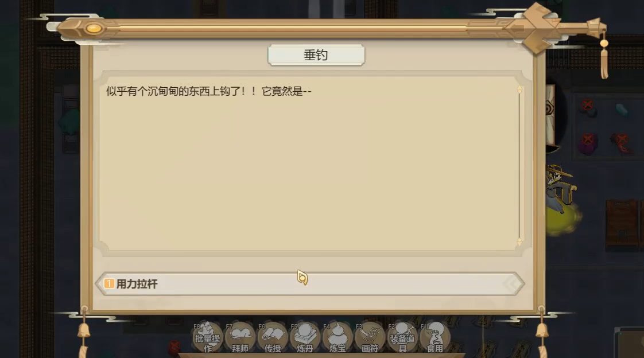Select the 装备道具 equip item icon
The width and height of the screenshot is (644, 358).
(x=402, y=337)
